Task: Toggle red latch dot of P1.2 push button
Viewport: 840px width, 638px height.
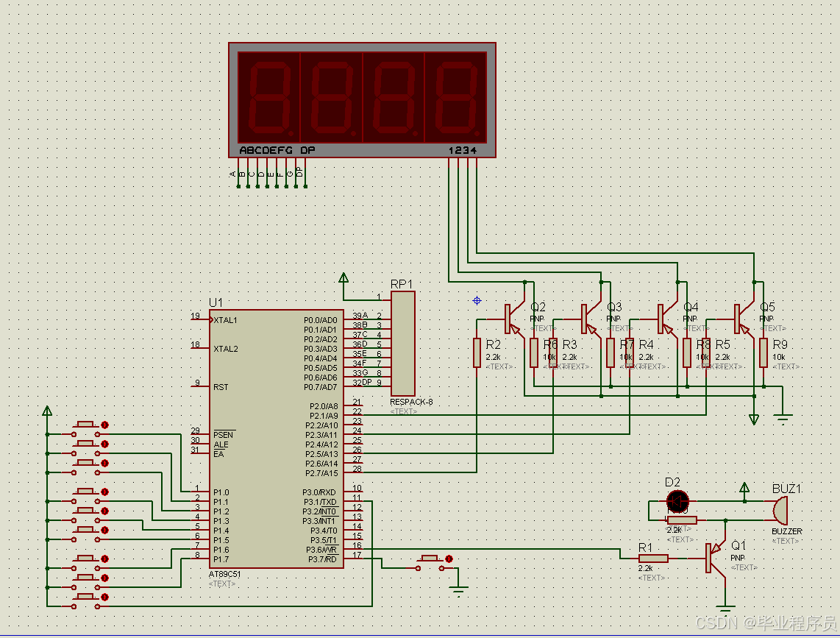Action: [105, 463]
